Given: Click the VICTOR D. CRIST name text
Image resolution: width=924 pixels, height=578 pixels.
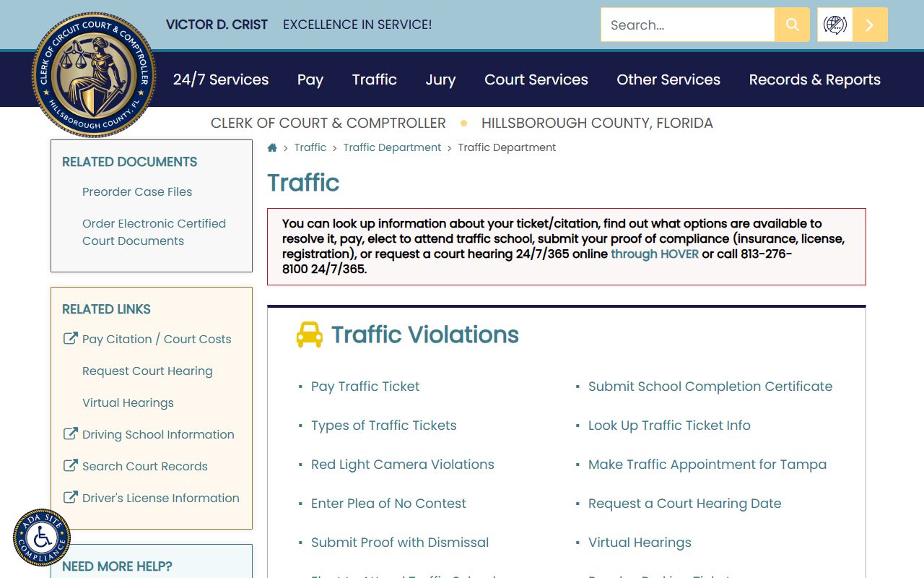Looking at the screenshot, I should point(217,25).
